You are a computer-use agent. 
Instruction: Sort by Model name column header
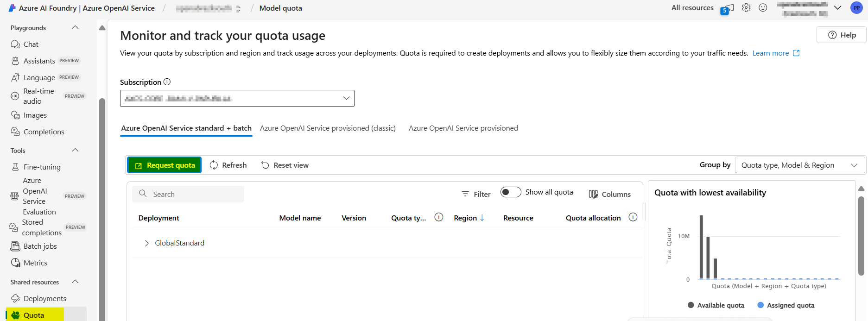click(300, 218)
